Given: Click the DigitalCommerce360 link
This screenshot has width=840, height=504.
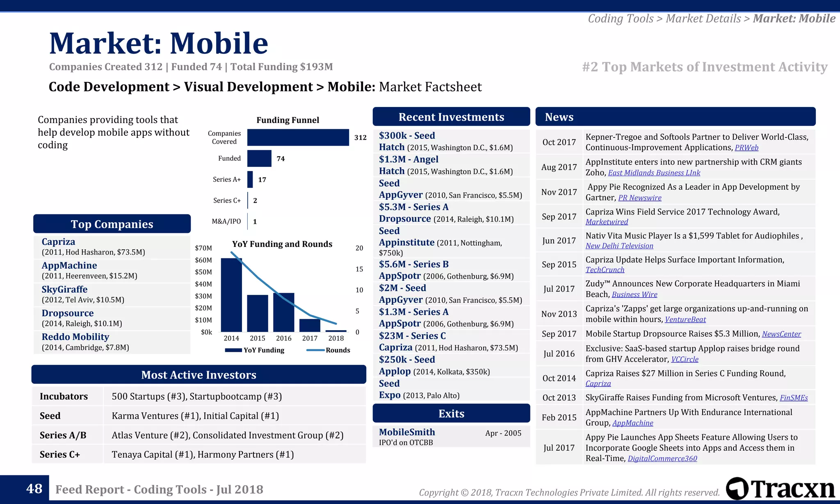Looking at the screenshot, I should [662, 458].
